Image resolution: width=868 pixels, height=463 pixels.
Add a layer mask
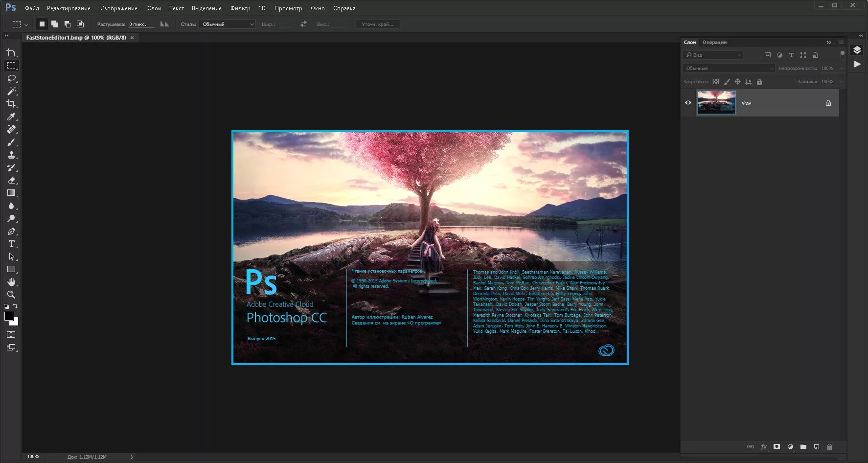777,446
